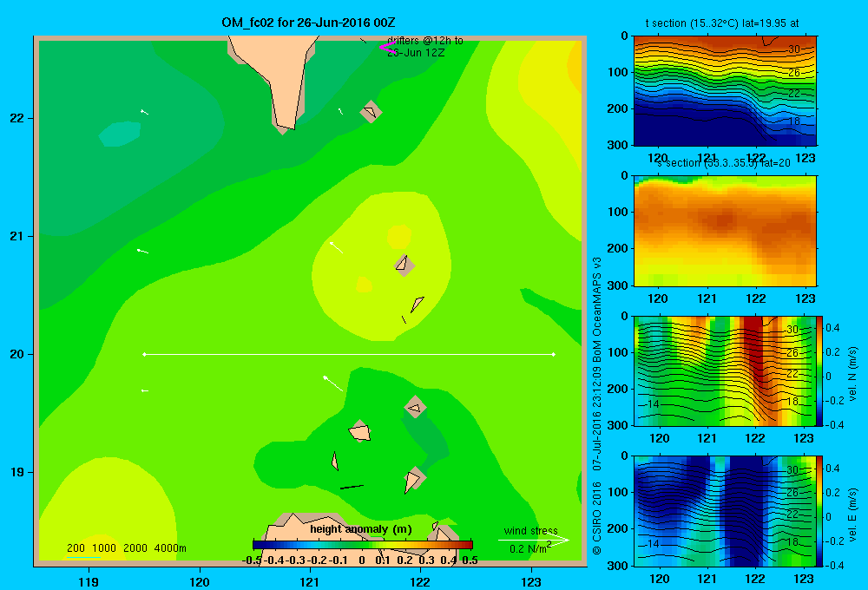868x590 pixels.
Task: Click the white current arrow near 21N 121.2E
Action: [336, 247]
